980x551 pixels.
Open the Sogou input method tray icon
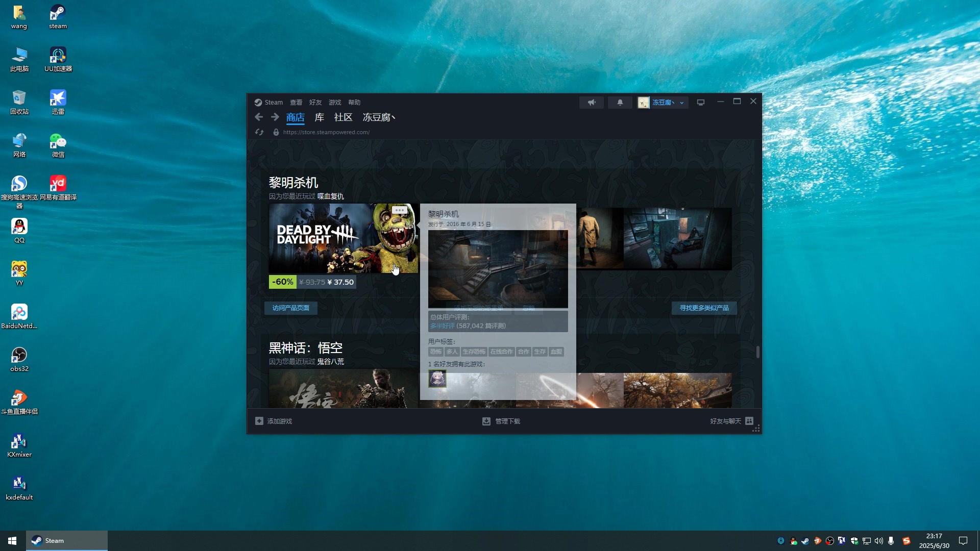point(906,541)
